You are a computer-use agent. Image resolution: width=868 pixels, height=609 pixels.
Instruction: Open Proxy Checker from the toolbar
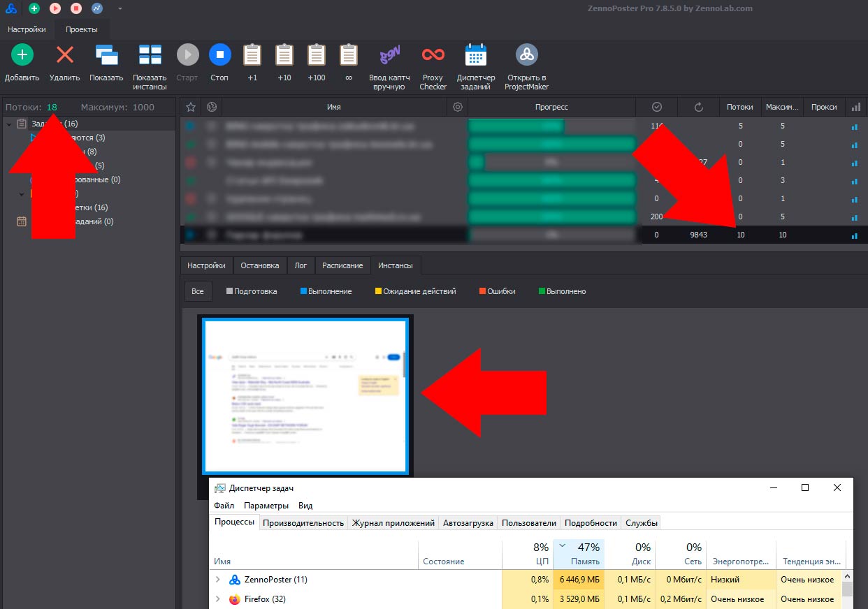point(433,55)
